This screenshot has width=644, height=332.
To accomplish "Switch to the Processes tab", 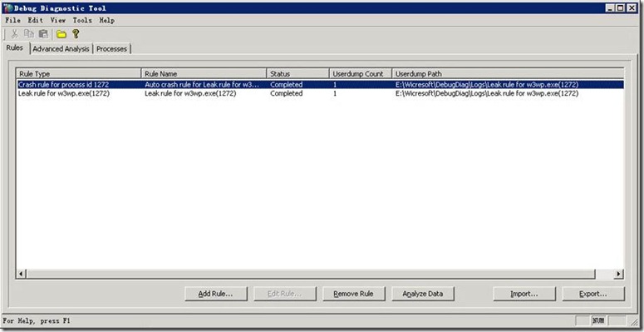I will [111, 48].
